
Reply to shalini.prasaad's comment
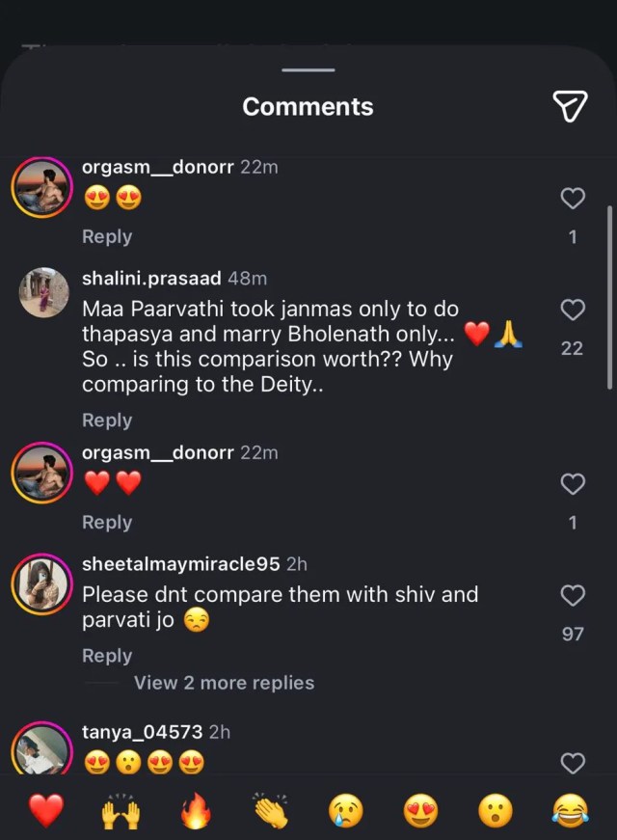pos(107,420)
